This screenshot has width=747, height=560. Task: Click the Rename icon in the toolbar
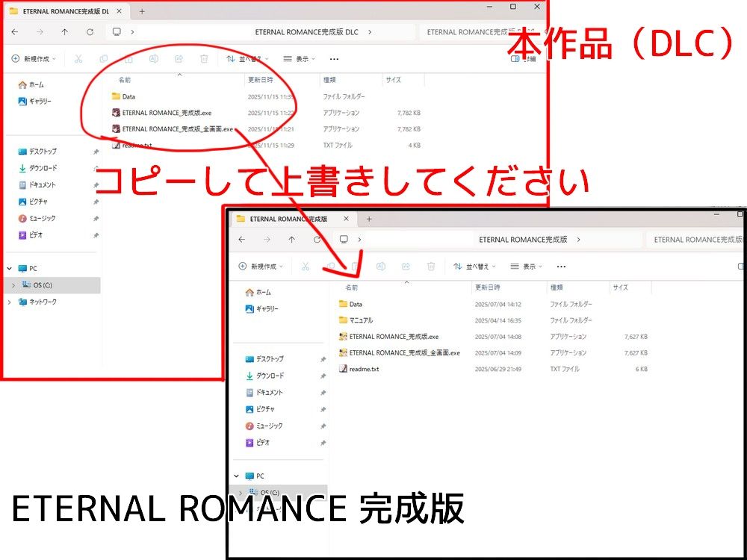[154, 57]
